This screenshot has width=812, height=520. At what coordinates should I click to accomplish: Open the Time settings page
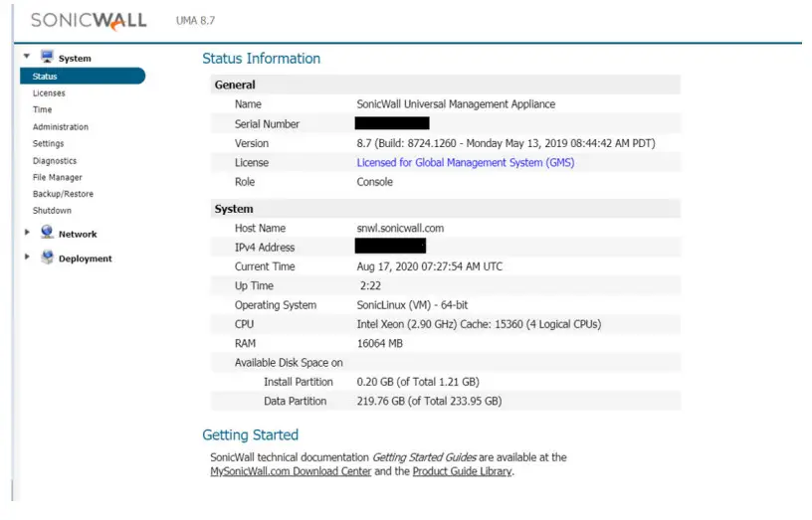click(x=42, y=109)
